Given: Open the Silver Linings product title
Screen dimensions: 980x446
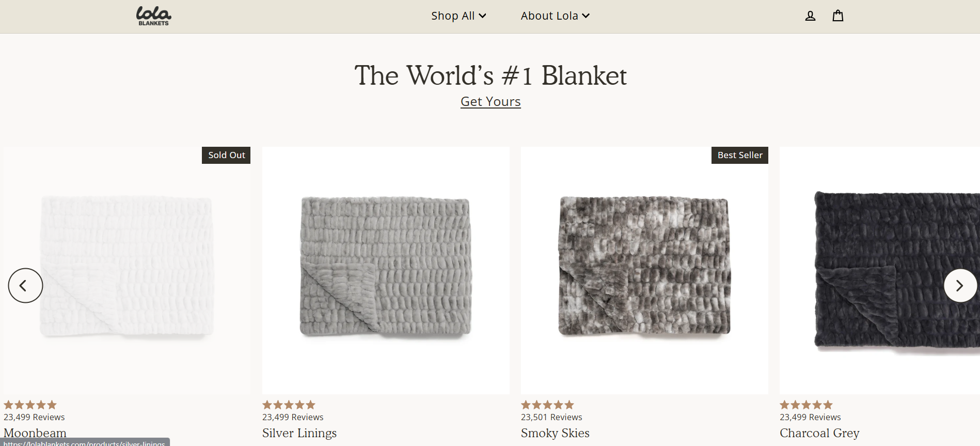Looking at the screenshot, I should click(x=299, y=433).
